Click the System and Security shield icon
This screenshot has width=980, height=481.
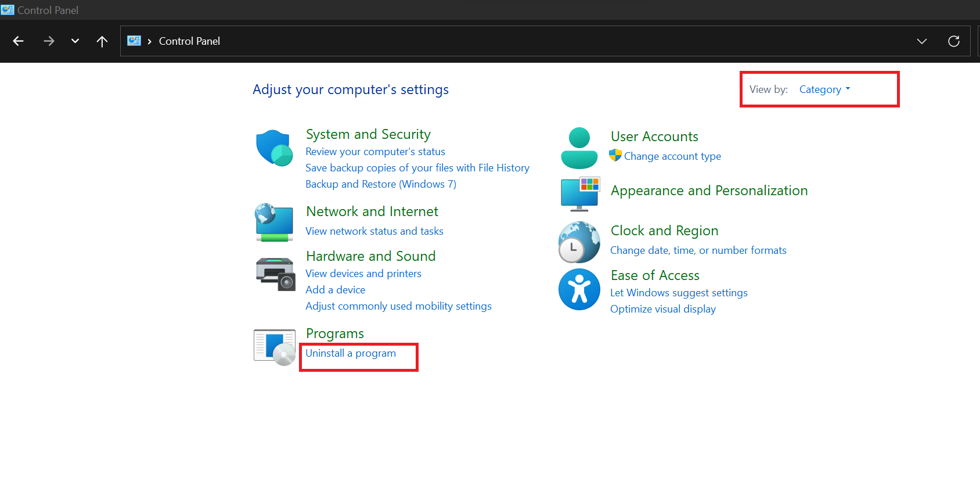pyautogui.click(x=275, y=148)
